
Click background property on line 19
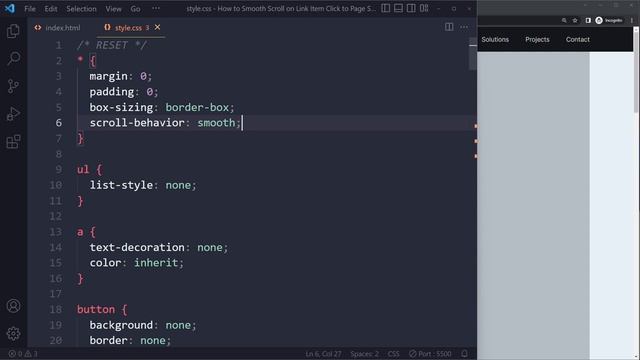click(121, 325)
